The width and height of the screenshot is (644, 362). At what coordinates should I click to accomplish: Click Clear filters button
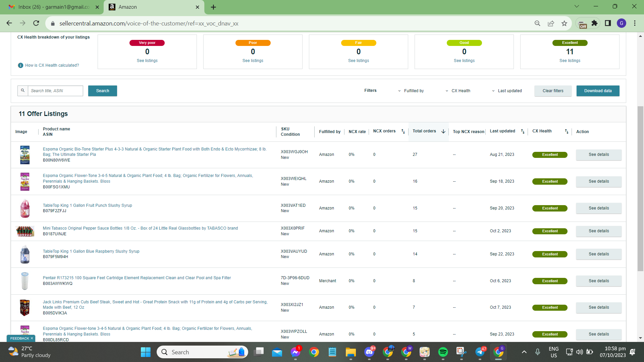pyautogui.click(x=553, y=91)
